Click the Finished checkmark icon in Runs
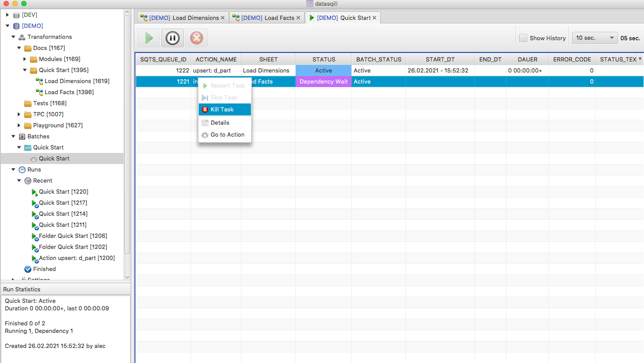 click(28, 269)
